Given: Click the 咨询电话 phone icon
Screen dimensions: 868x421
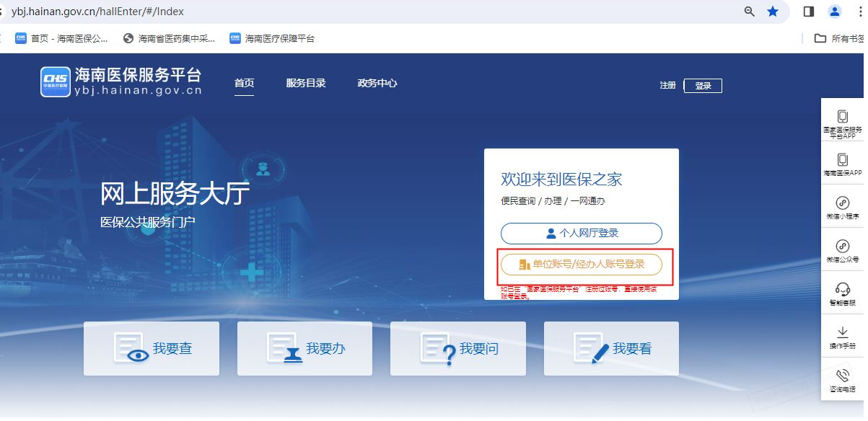Looking at the screenshot, I should (x=842, y=376).
